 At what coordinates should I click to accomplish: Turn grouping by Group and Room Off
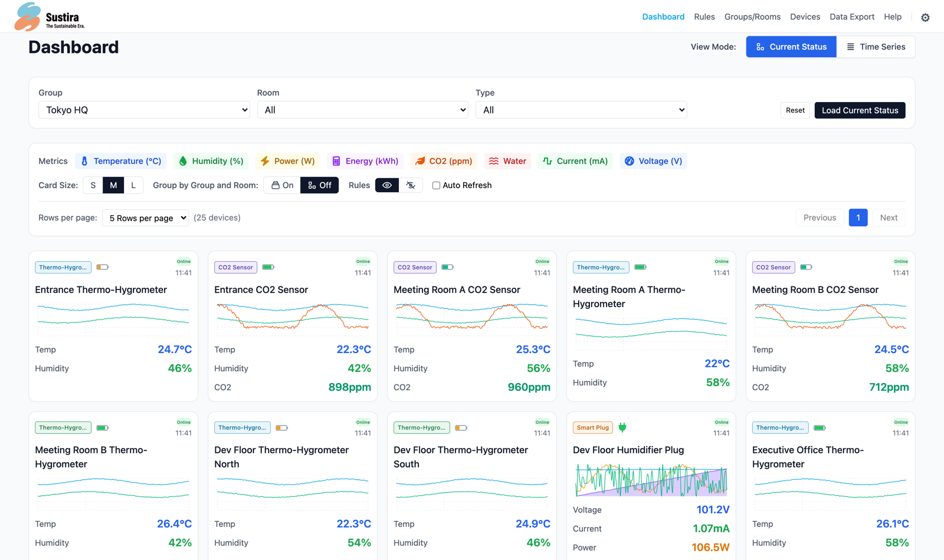320,185
